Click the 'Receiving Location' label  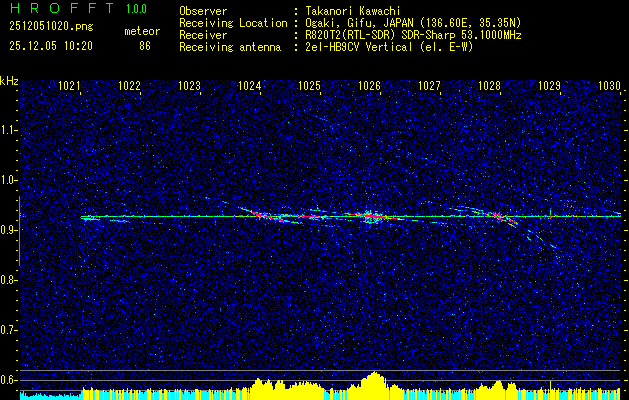(x=233, y=23)
